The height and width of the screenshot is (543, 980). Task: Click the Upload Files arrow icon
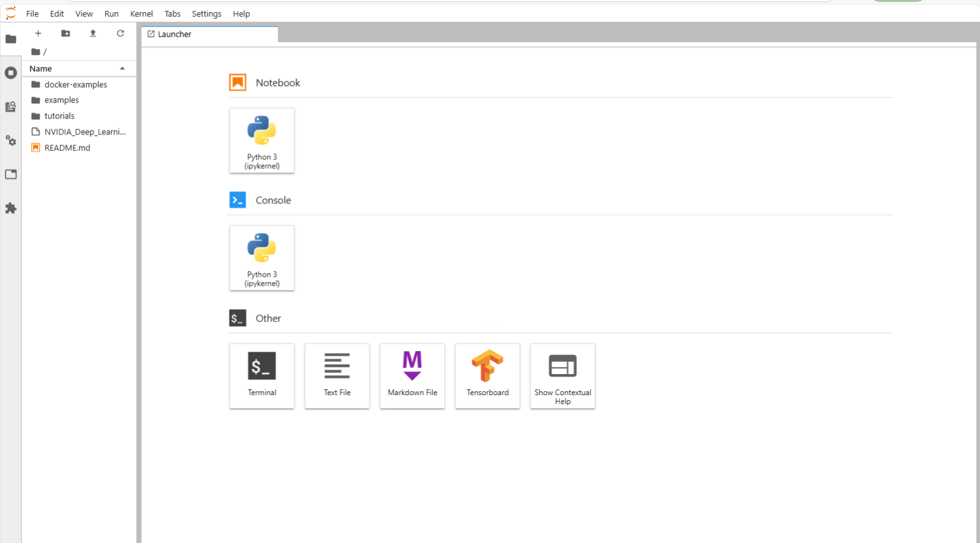pyautogui.click(x=93, y=33)
